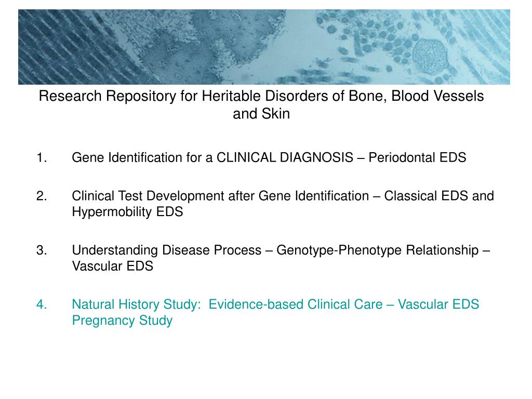This screenshot has height=399, width=532.
Task: Click the round cell structure in banner
Action: pos(430,54)
